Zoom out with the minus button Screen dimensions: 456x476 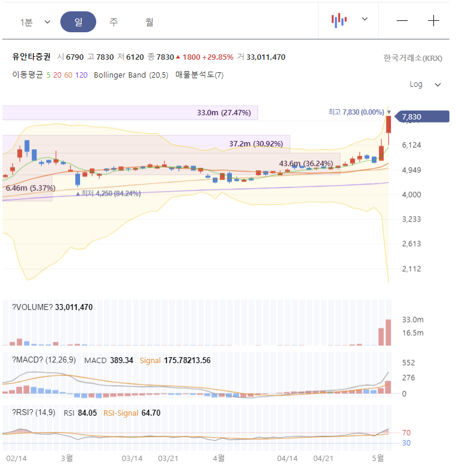pyautogui.click(x=402, y=21)
